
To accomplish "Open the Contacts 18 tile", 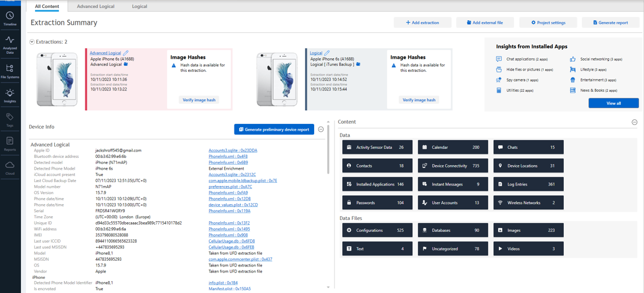I will click(x=377, y=166).
